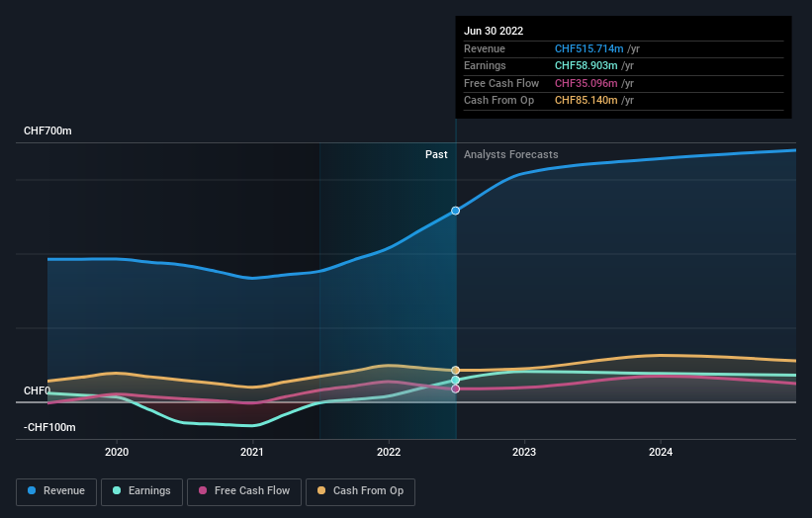Click the Revenue data point marker on the blue line
The width and height of the screenshot is (812, 518).
pyautogui.click(x=455, y=211)
